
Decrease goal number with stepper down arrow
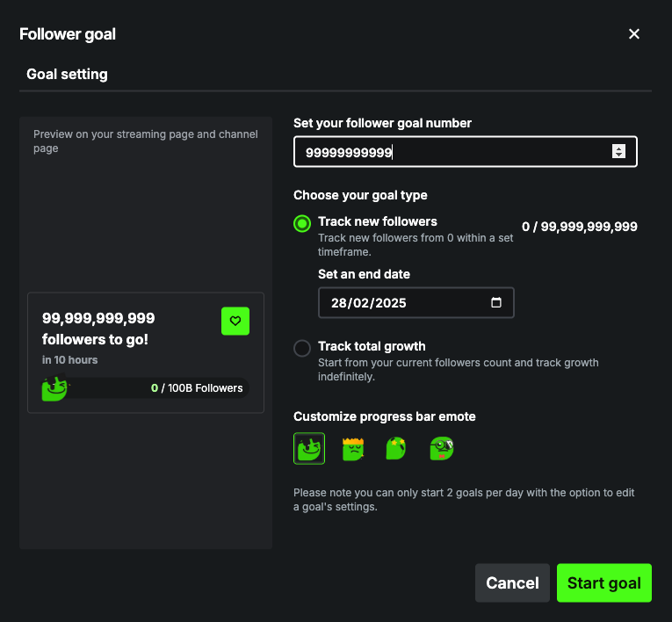point(618,155)
